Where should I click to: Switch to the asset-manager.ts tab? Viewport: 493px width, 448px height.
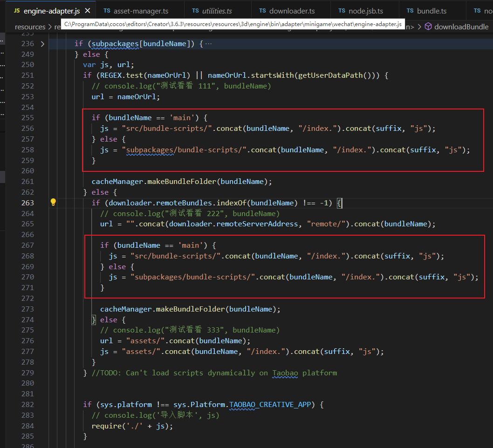[141, 11]
